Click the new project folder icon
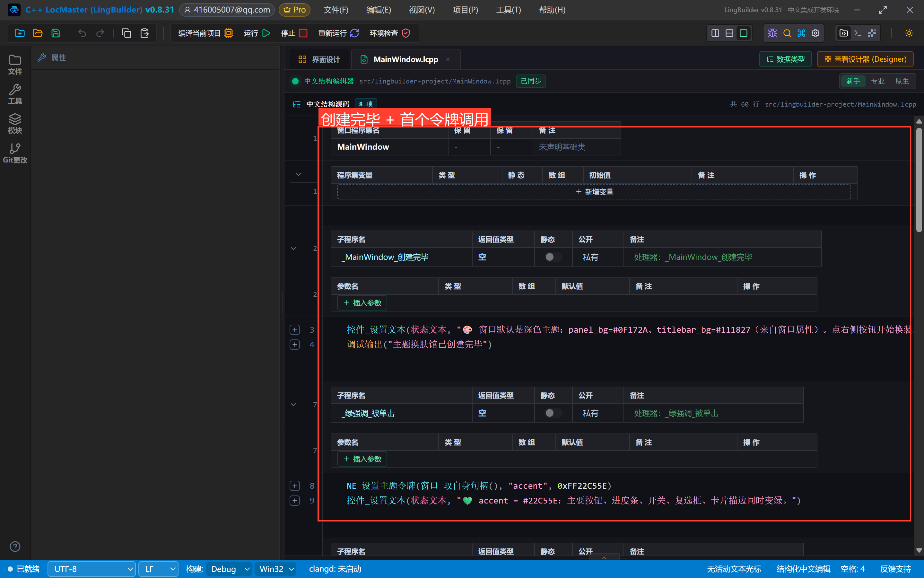The width and height of the screenshot is (924, 578). point(20,33)
